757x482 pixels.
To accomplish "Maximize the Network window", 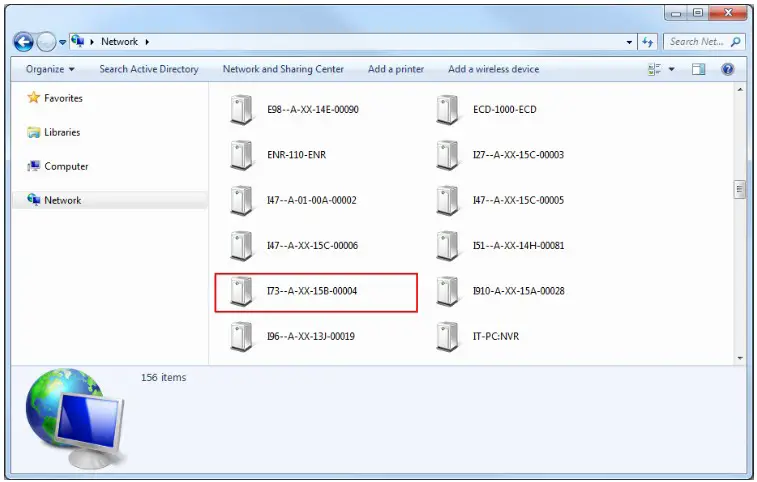I will pos(697,13).
